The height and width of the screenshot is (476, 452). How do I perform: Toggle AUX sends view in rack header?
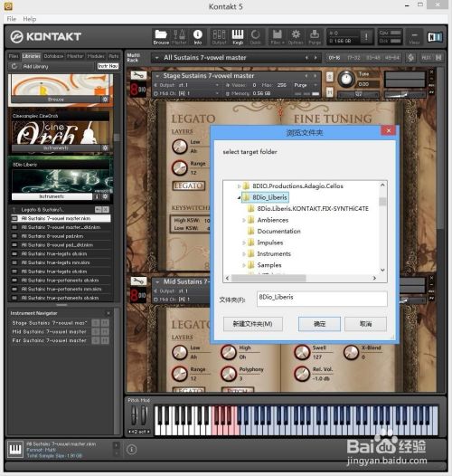point(426,57)
